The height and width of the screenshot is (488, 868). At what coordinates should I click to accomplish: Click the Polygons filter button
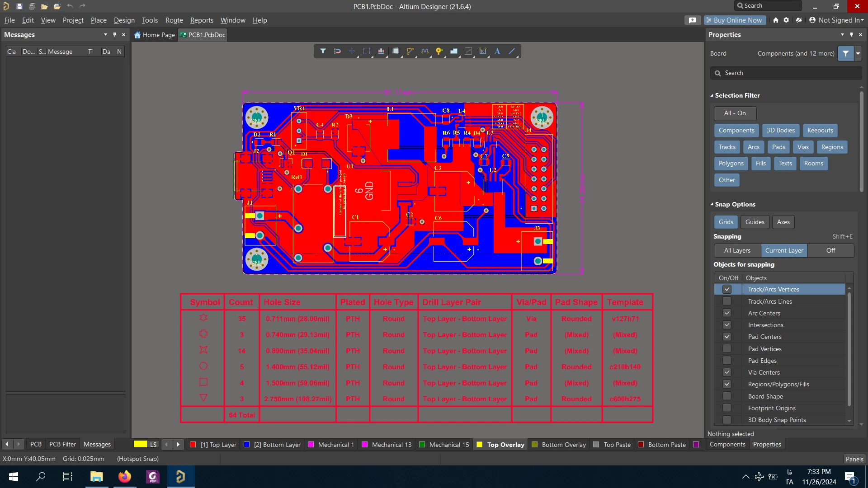pos(731,163)
